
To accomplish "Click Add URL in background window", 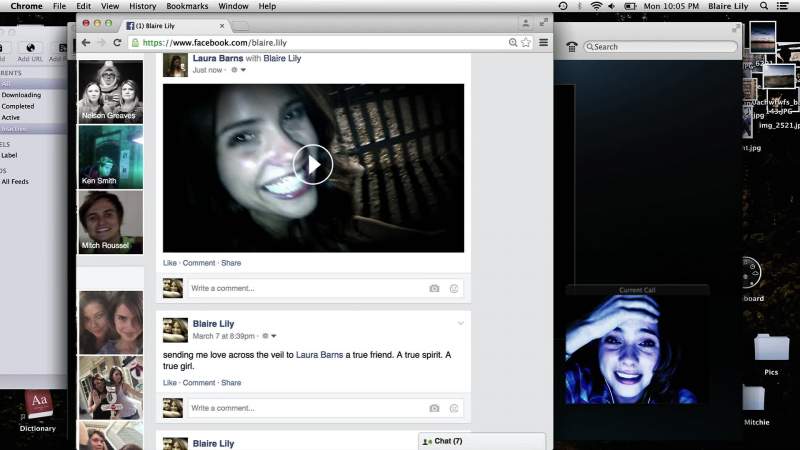I will click(30, 53).
